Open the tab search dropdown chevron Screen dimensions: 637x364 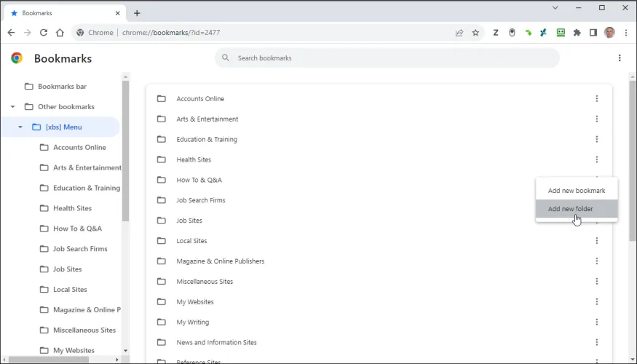[555, 8]
